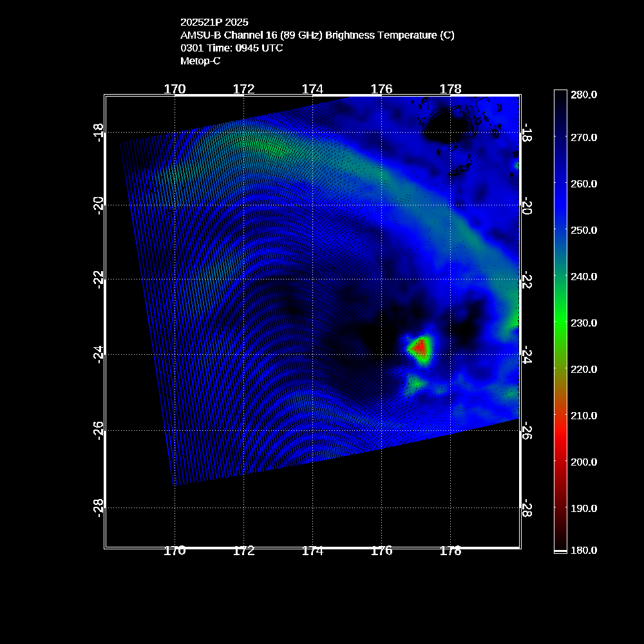Click the bottom longitude label 170
Image resolution: width=644 pixels, height=644 pixels.
175,551
